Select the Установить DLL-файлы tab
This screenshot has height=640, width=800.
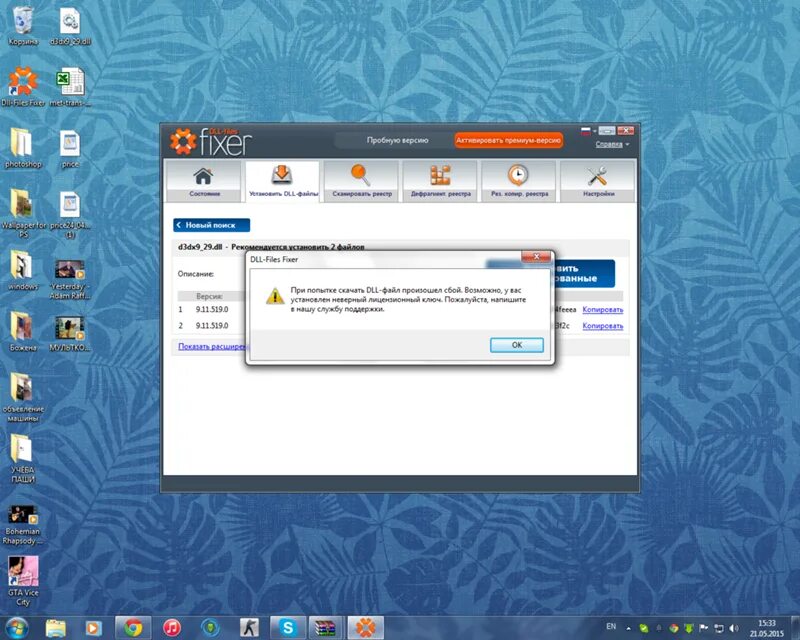click(283, 182)
